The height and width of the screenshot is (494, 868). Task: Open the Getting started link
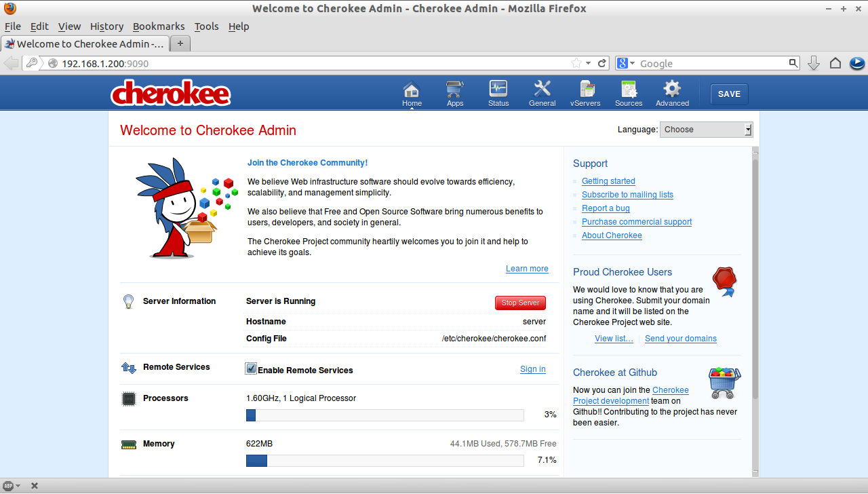coord(608,181)
